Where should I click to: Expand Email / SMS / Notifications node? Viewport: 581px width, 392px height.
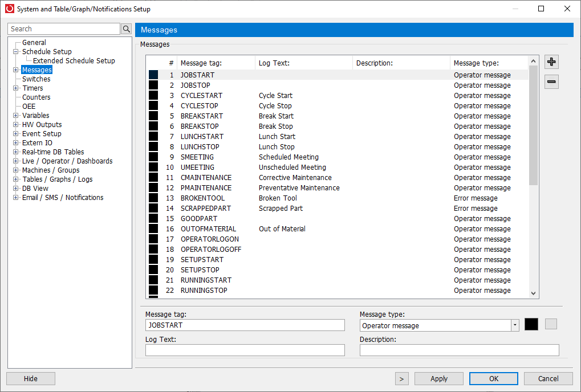(x=15, y=197)
